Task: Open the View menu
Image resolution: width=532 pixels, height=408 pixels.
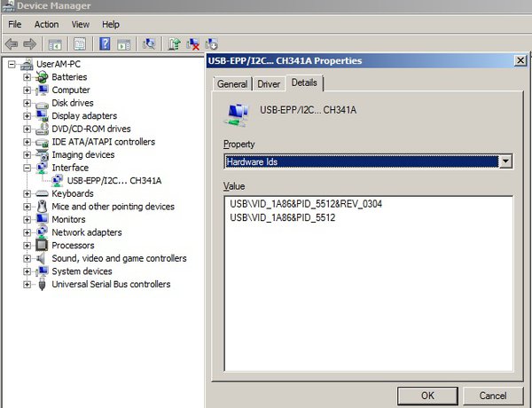Action: (81, 25)
